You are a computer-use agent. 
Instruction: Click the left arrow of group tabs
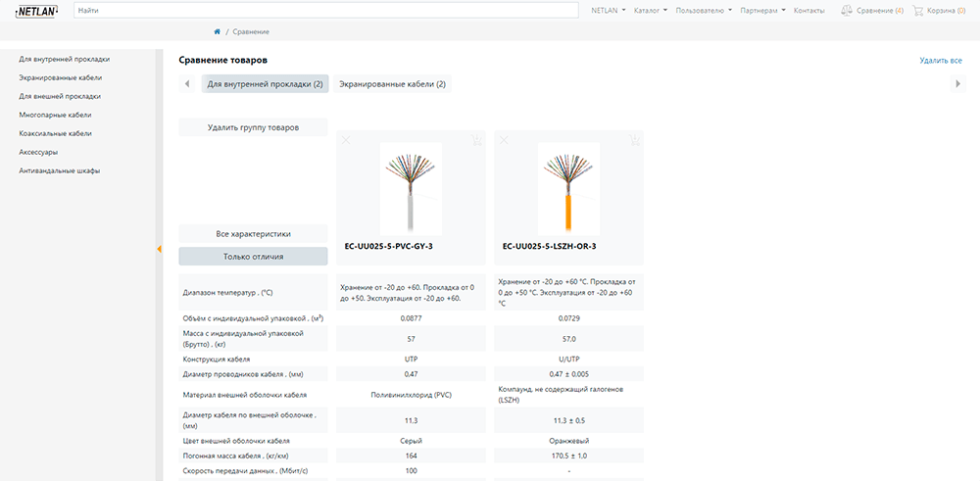(187, 83)
